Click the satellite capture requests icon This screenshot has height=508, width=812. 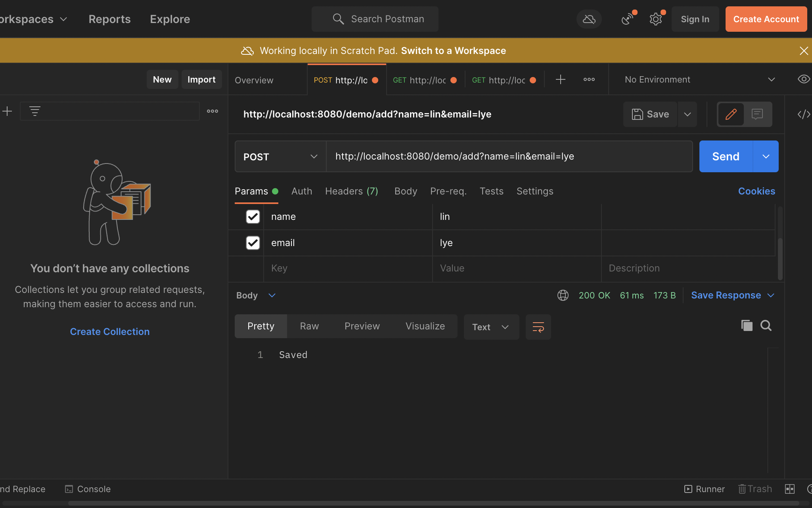[x=628, y=19]
